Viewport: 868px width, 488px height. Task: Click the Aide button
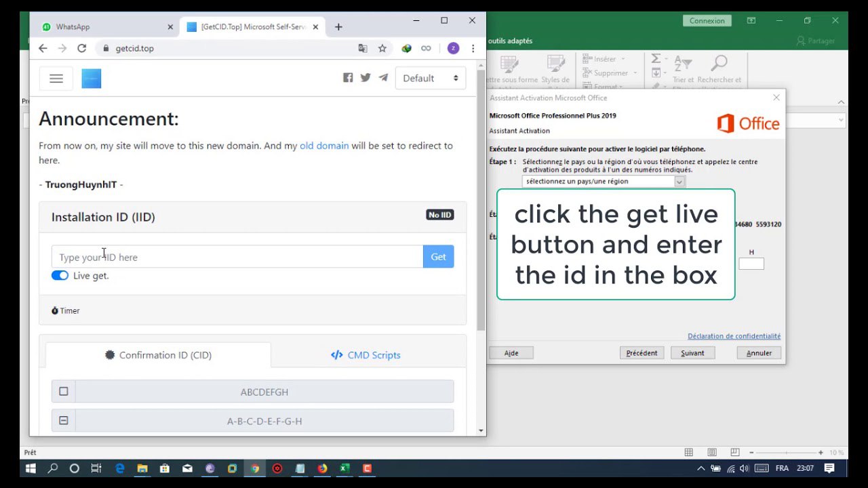coord(511,353)
